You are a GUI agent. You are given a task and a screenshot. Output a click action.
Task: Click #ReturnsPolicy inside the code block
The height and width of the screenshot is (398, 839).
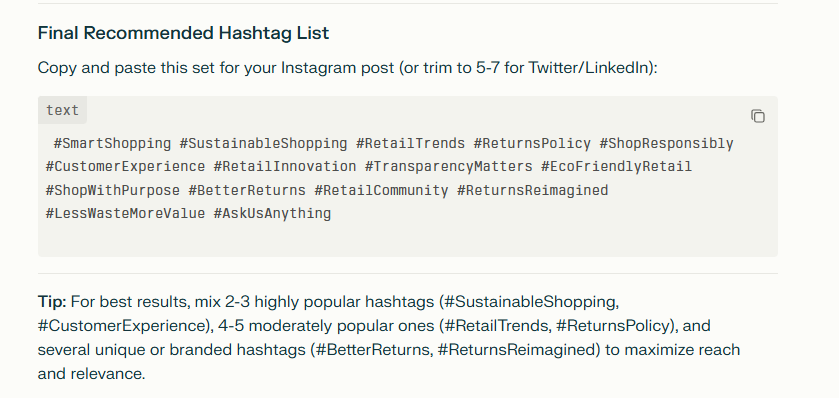532,143
